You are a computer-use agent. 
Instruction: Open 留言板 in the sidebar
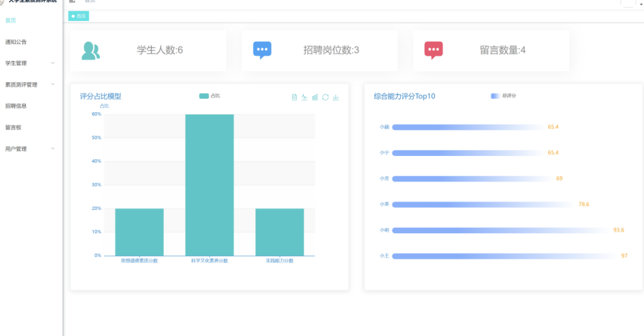click(13, 127)
